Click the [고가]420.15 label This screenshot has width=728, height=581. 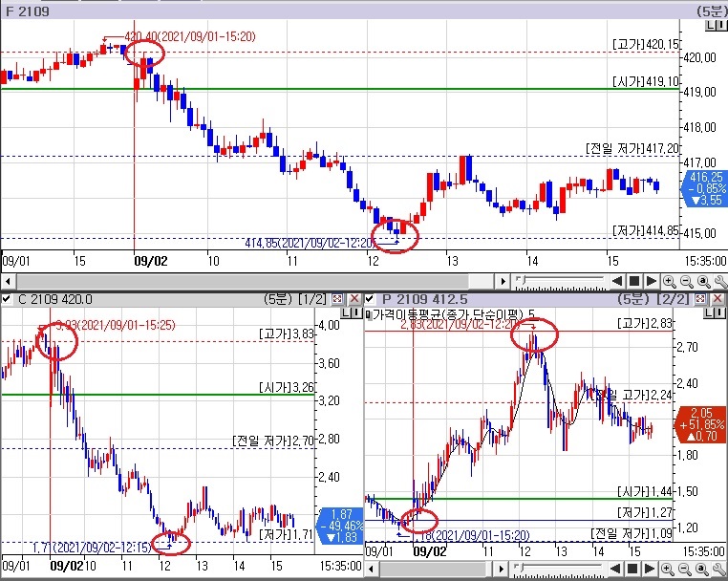(645, 45)
